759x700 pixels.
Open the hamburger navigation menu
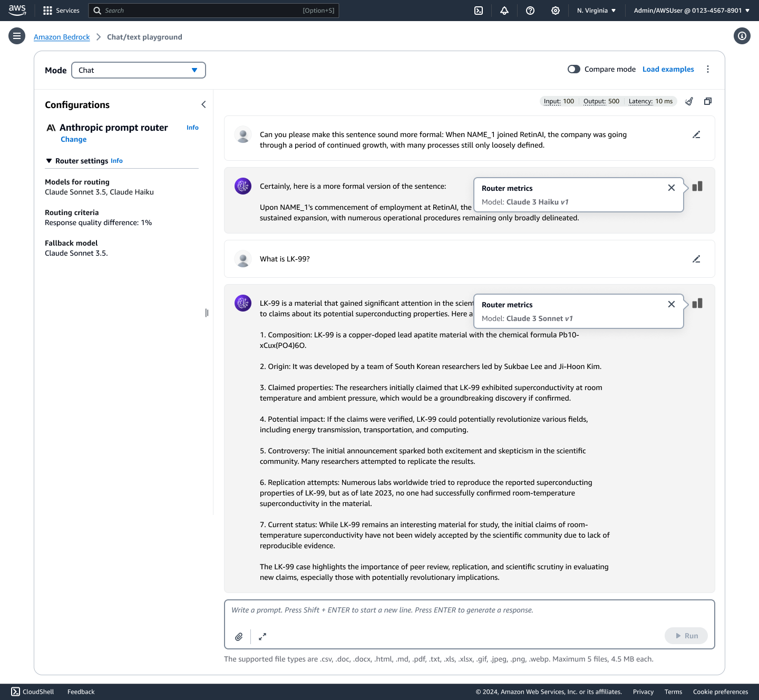pyautogui.click(x=17, y=36)
